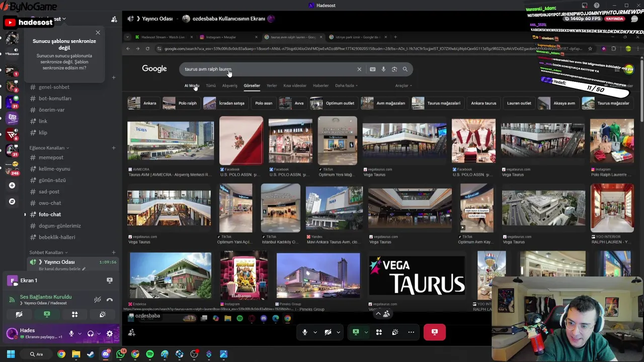
Task: Disconnect from voice with the hang-up icon
Action: [110, 300]
